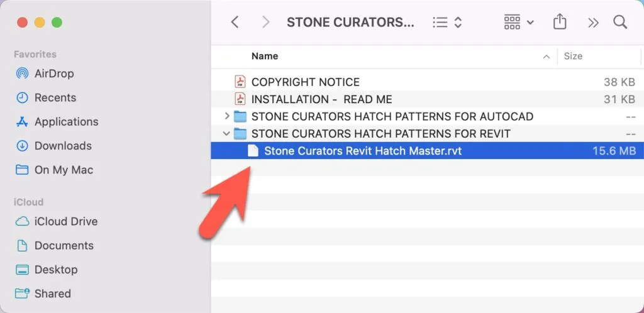Open Desktop label in sidebar
The height and width of the screenshot is (313, 644).
(x=56, y=270)
